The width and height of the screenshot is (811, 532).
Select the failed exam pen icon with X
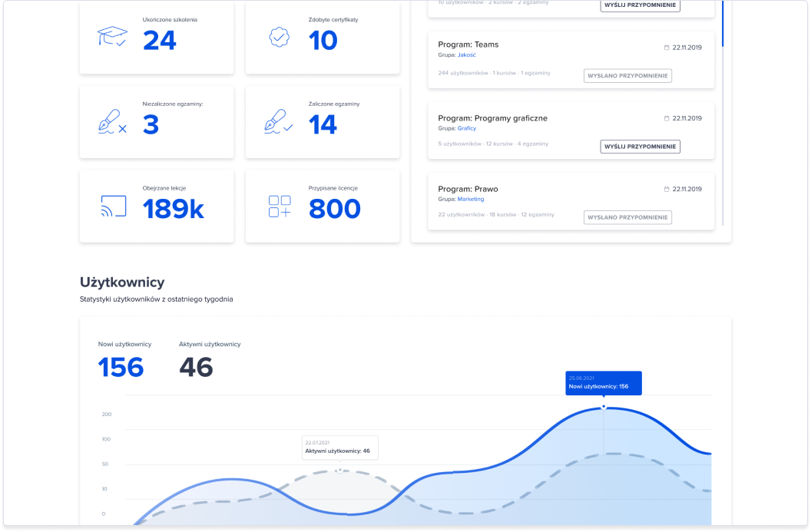pyautogui.click(x=112, y=122)
